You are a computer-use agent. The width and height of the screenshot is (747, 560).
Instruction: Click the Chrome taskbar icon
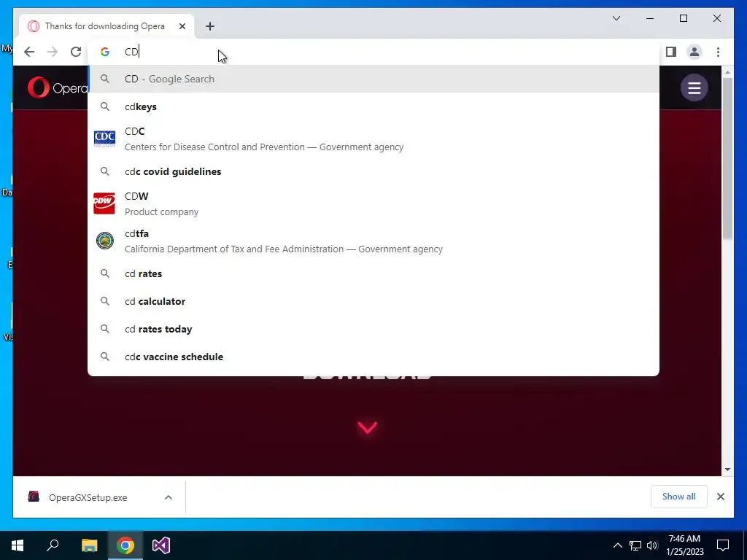click(x=125, y=545)
